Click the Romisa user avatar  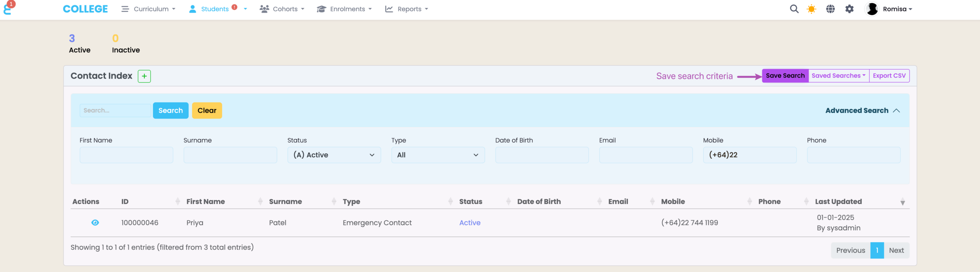(872, 9)
